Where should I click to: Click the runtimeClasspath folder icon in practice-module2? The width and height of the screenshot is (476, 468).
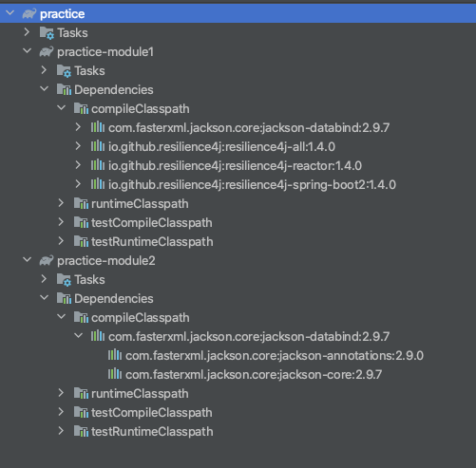[81, 393]
